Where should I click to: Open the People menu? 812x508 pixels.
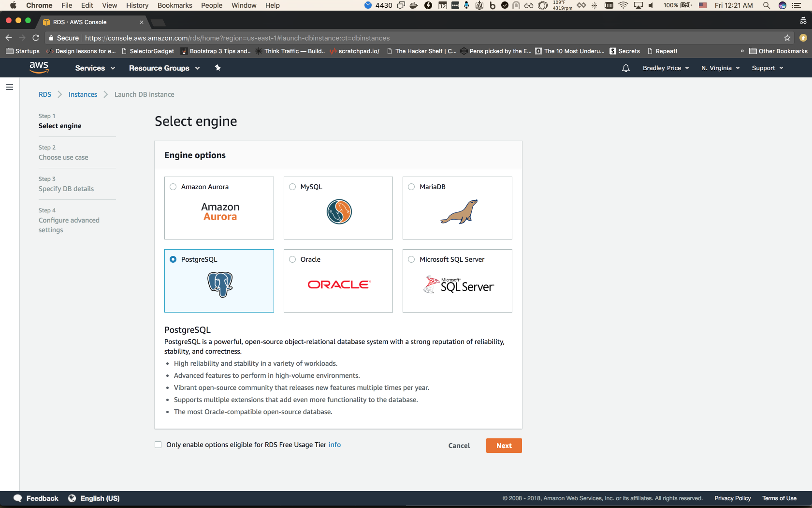pyautogui.click(x=212, y=5)
